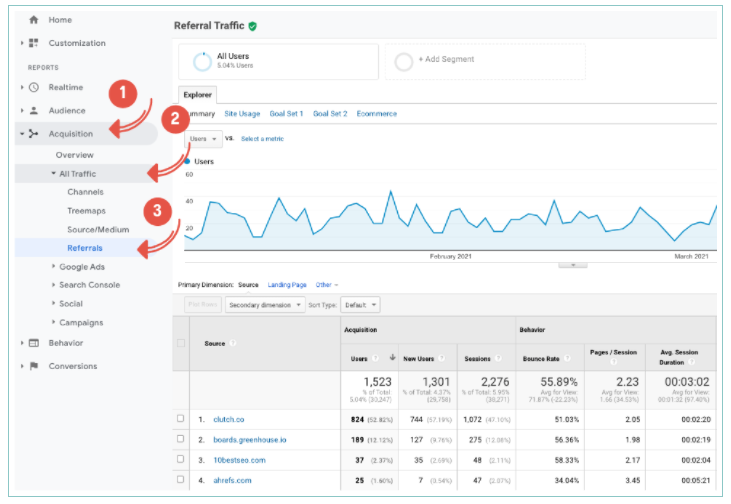Check the box for ahrefs.com row
This screenshot has width=731, height=504.
pos(180,480)
